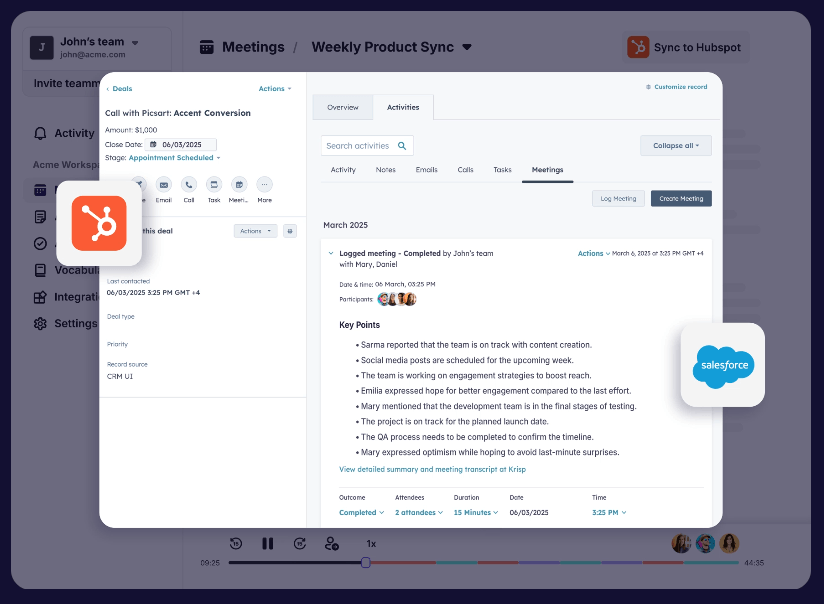Skip forward 15 seconds in the player
Viewport: 824px width, 604px height.
coord(300,544)
